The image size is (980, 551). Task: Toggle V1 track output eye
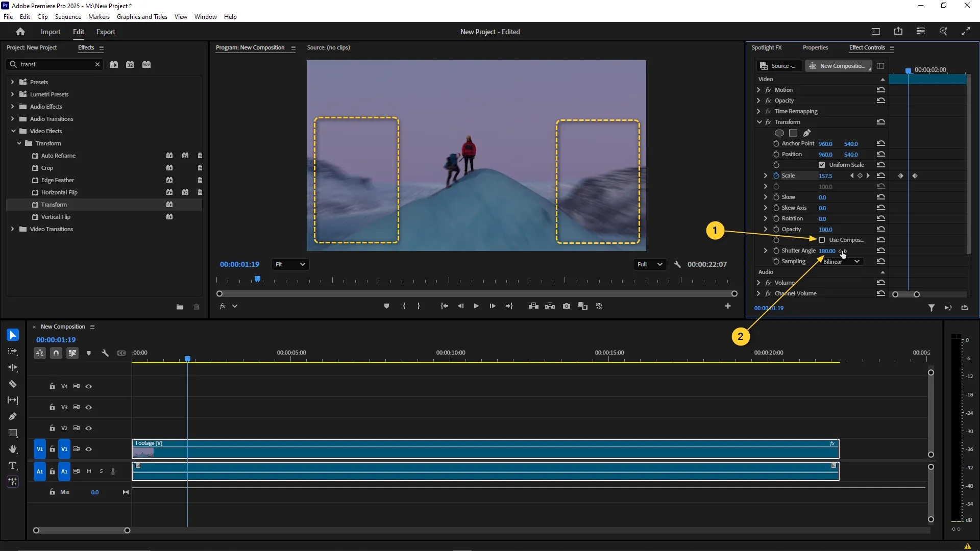tap(89, 449)
